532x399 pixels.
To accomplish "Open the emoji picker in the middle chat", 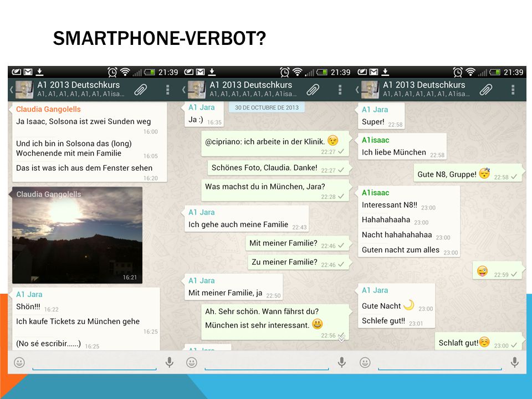I will click(192, 362).
